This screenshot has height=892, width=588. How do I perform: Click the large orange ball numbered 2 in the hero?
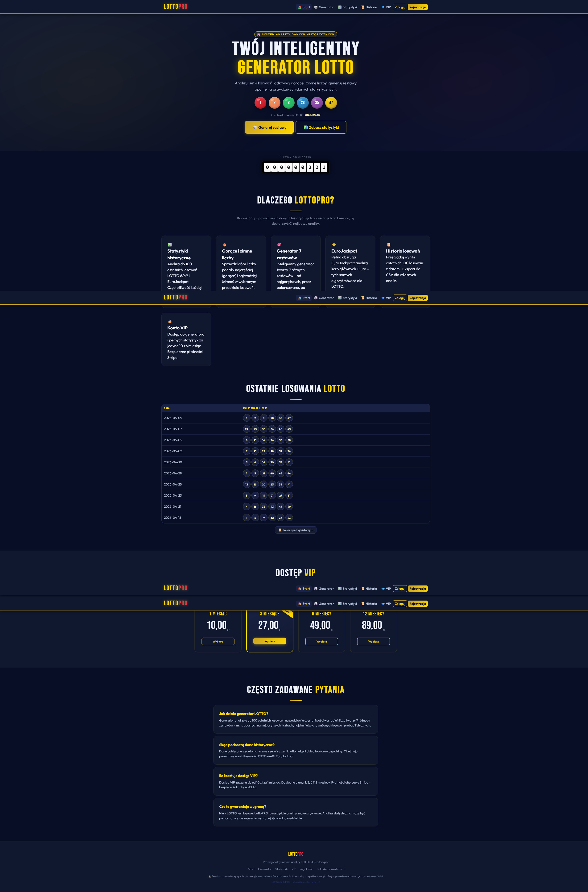click(275, 102)
